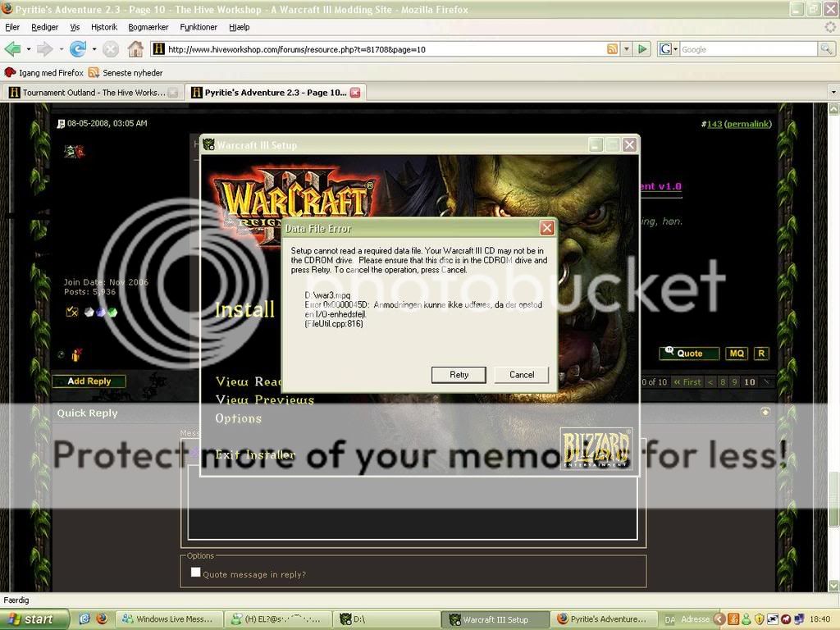Open the Back button history dropdown
This screenshot has height=630, width=840.
tap(29, 49)
